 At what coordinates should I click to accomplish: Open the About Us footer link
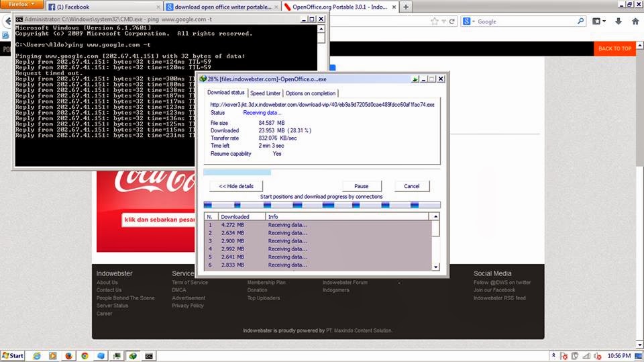click(x=107, y=282)
